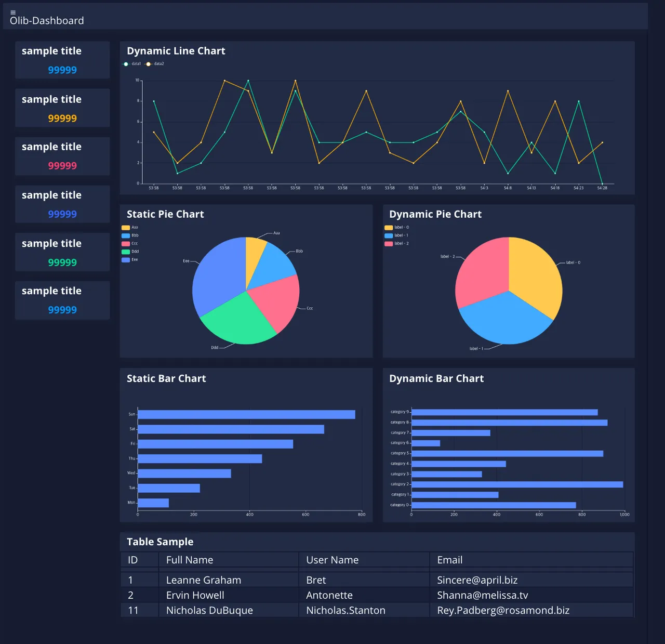Select the card showing pink 99999
The image size is (665, 644).
tap(62, 156)
